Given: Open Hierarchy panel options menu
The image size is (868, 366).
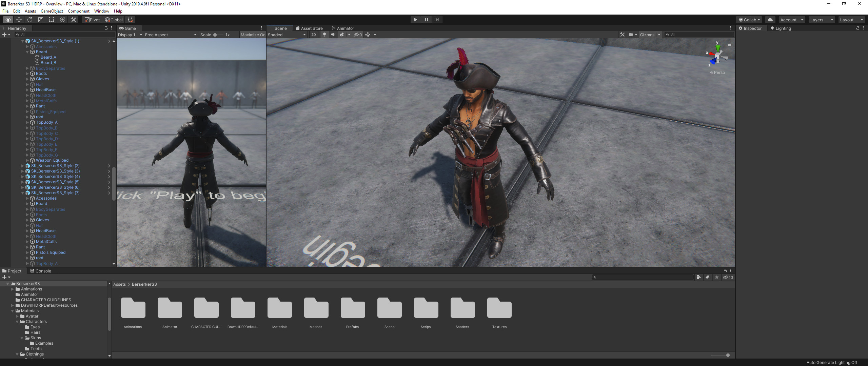Looking at the screenshot, I should tap(112, 28).
